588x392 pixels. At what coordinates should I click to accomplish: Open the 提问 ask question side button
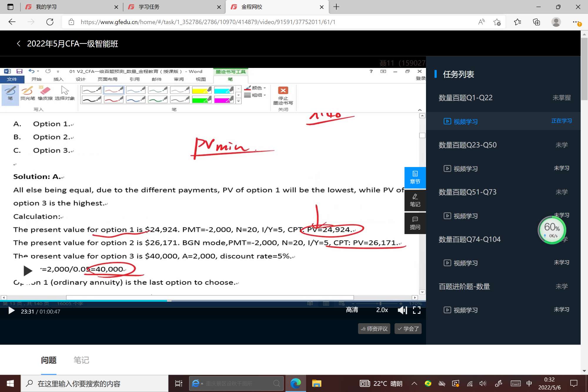tap(415, 223)
